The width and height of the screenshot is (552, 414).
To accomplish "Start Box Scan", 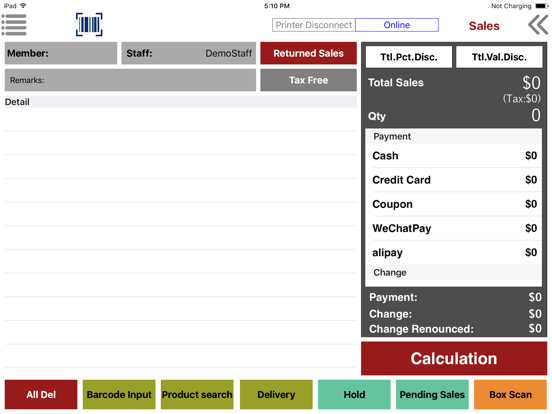I will [x=510, y=395].
